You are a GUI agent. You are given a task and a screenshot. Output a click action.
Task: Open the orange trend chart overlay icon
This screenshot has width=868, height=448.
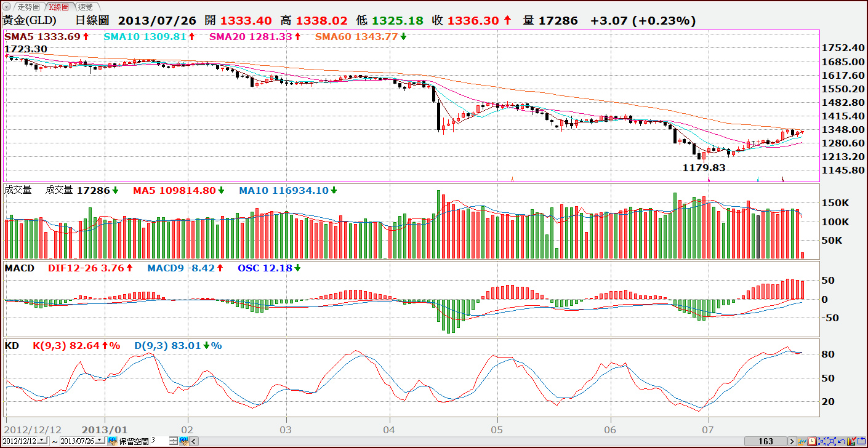point(802,441)
